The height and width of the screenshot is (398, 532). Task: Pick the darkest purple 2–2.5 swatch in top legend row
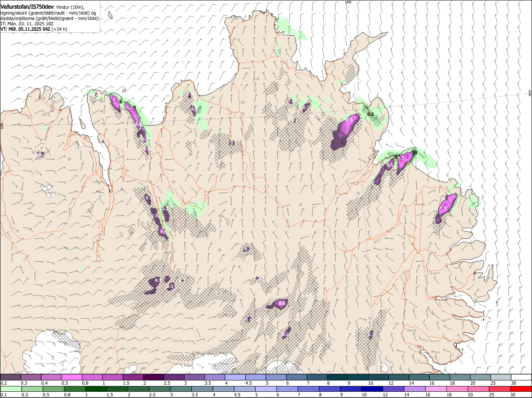(153, 377)
